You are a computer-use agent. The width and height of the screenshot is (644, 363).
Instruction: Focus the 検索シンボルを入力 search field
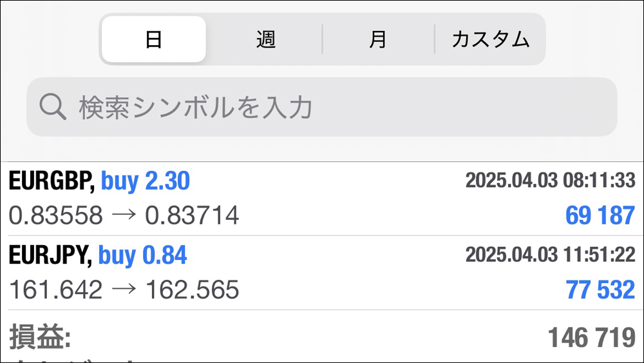pyautogui.click(x=322, y=107)
